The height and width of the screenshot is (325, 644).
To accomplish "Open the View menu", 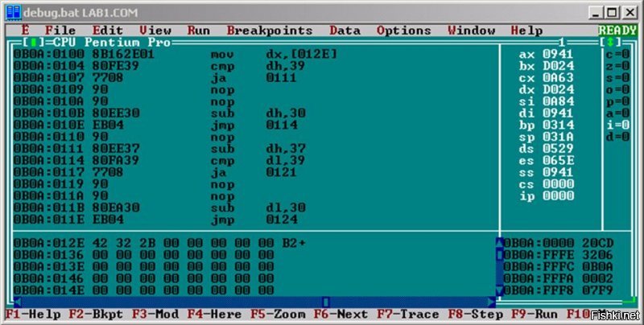I will coord(155,31).
